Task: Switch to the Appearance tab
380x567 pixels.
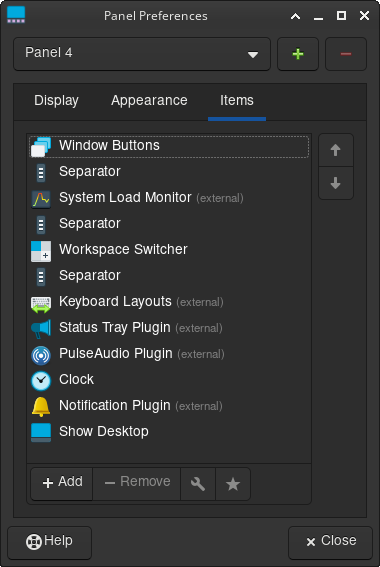Action: [x=149, y=101]
